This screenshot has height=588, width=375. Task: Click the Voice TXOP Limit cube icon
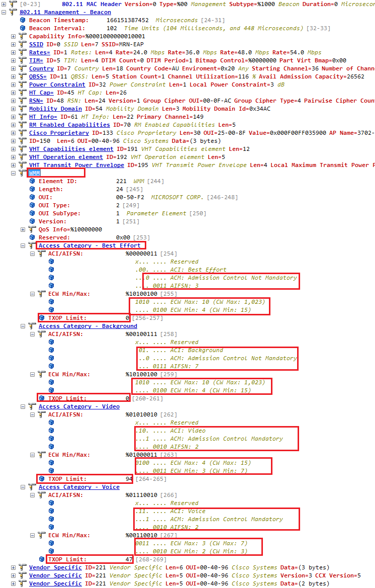click(42, 559)
